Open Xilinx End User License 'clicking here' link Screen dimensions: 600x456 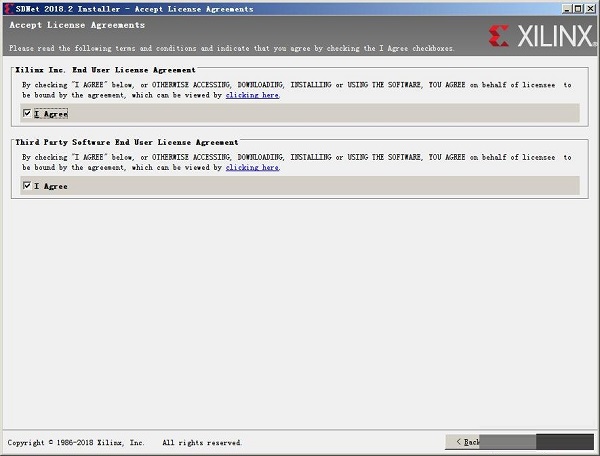point(252,95)
